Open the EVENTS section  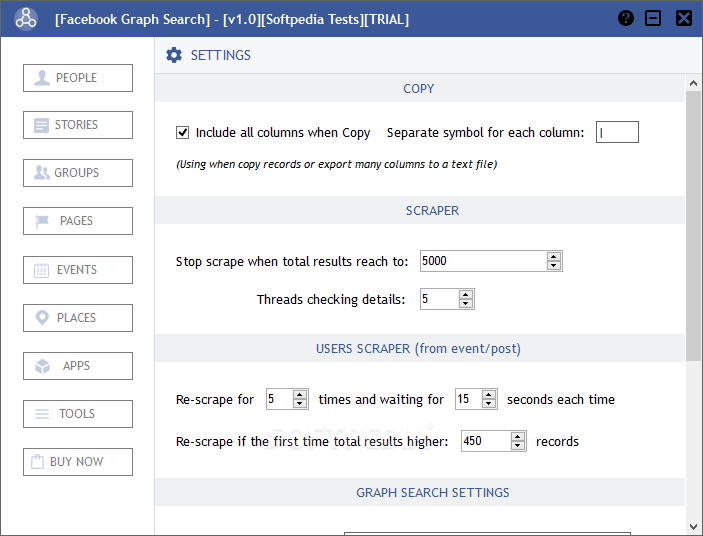click(78, 270)
